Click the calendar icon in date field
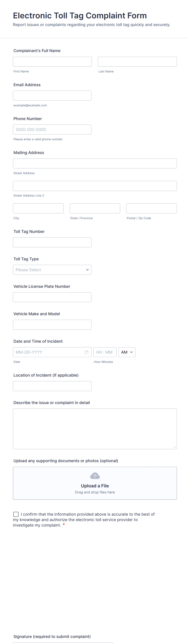The image size is (188, 644). coord(87,352)
